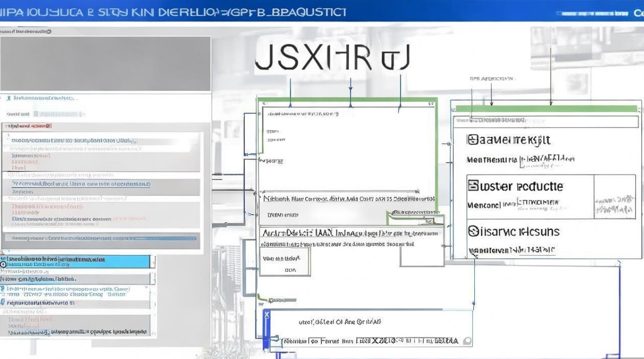Click the red-outlined label in left panel
Image resolution: width=644 pixels, height=359 pixels.
[28, 126]
